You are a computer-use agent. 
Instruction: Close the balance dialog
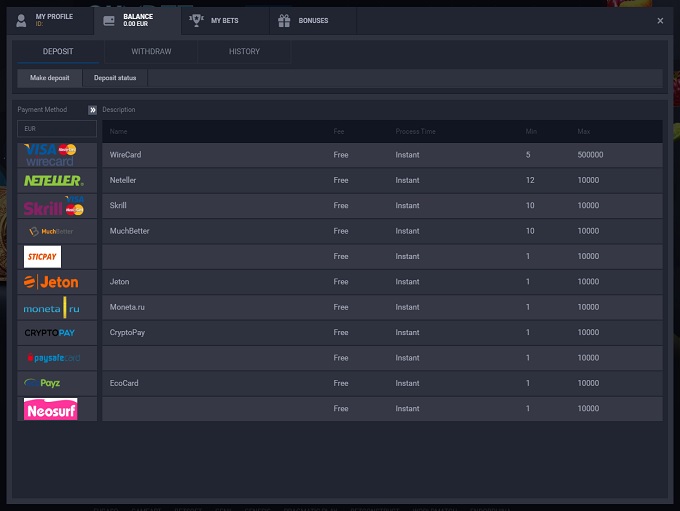660,20
